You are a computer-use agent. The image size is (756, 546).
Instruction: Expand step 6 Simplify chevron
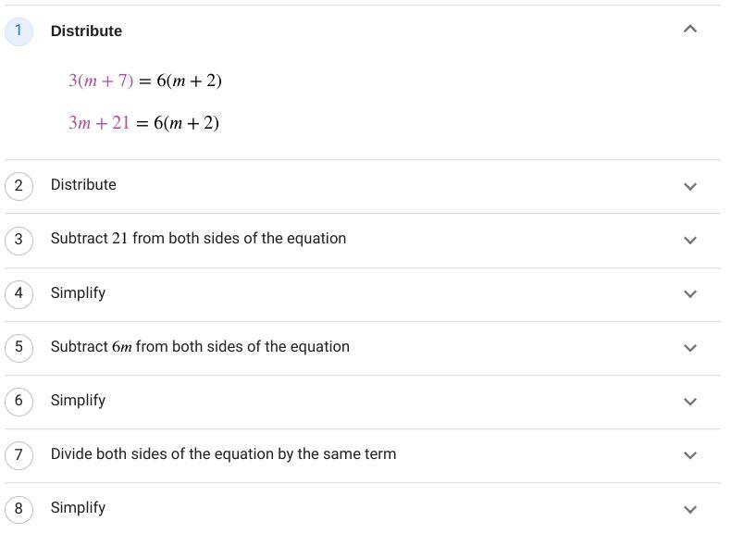[689, 402]
